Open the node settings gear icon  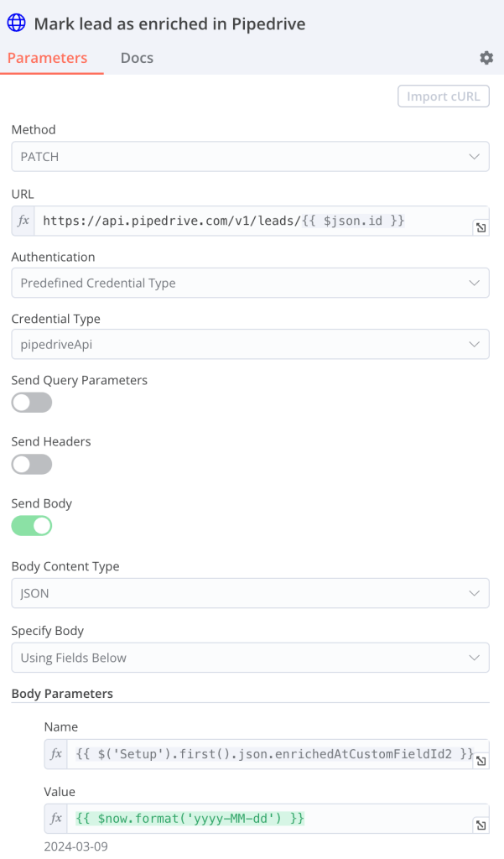486,58
